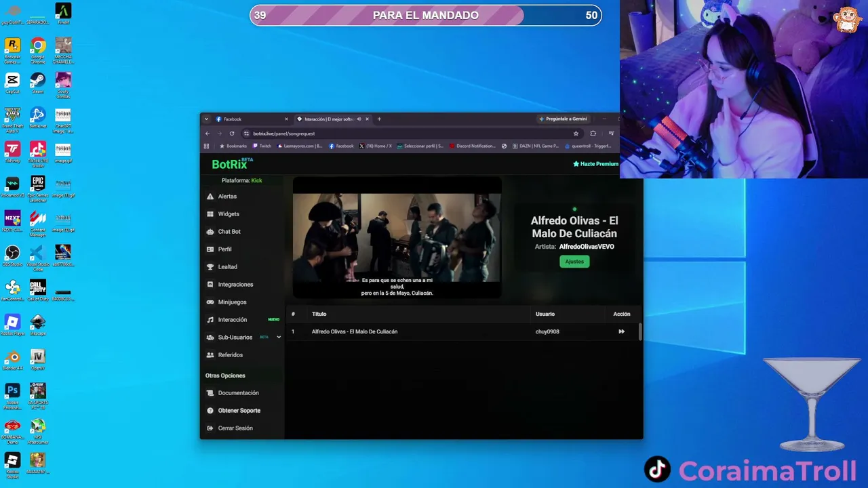
Task: Select the Call of Duty desktop icon
Action: (38, 291)
